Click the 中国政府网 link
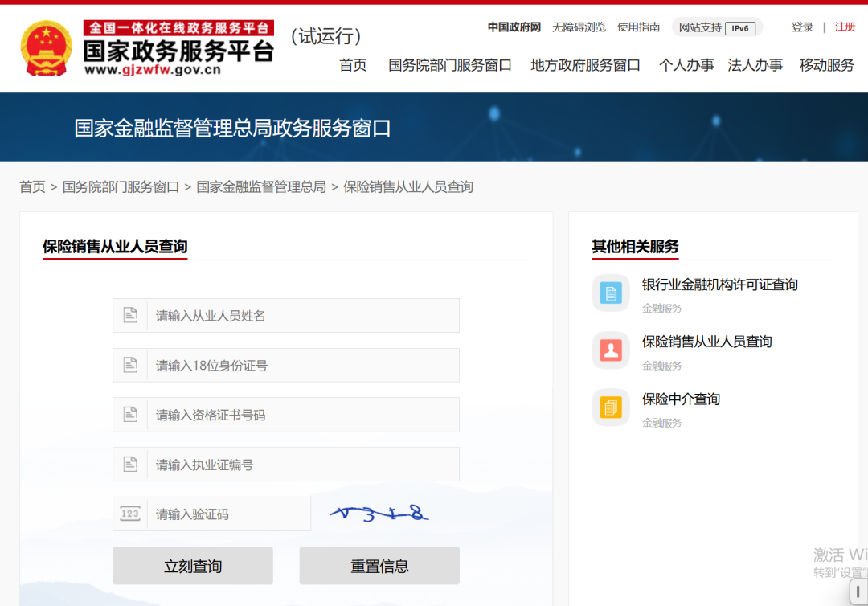This screenshot has width=868, height=606. tap(514, 27)
